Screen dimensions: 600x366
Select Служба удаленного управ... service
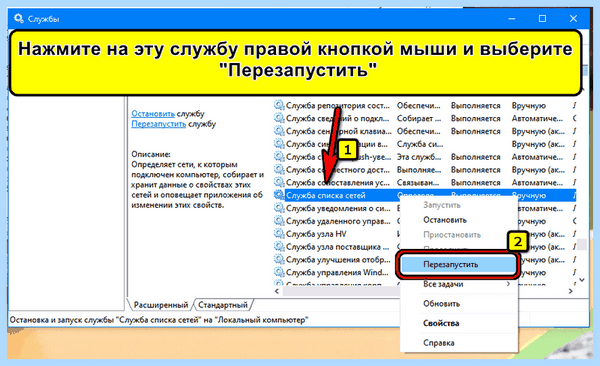click(x=338, y=221)
